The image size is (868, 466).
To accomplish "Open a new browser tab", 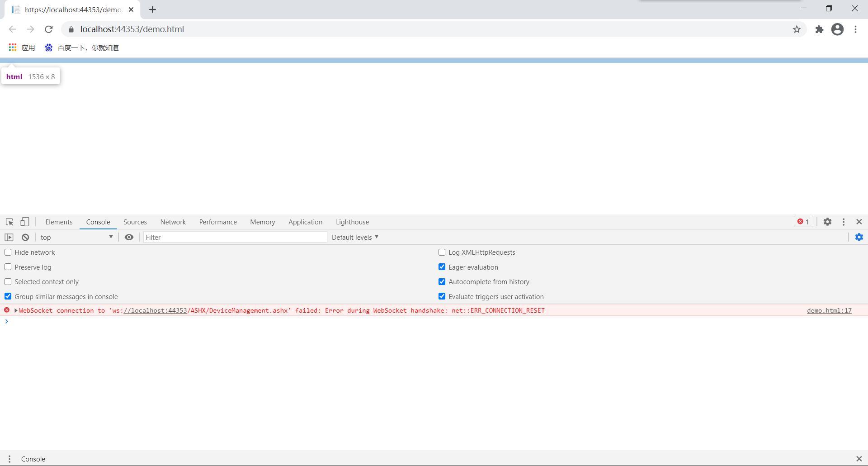I will tap(152, 10).
